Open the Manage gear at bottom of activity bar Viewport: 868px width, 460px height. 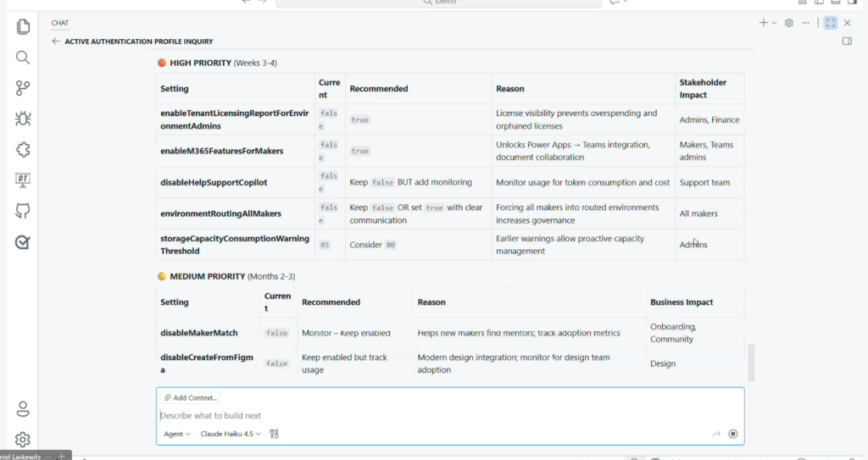(x=23, y=439)
